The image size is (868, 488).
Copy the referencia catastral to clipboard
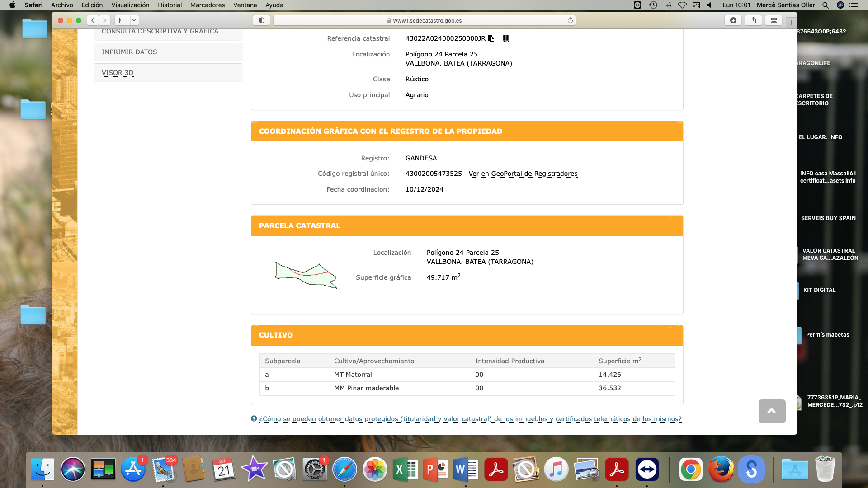[491, 39]
